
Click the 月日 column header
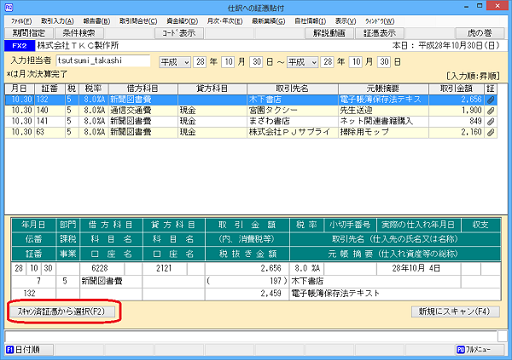(x=19, y=89)
